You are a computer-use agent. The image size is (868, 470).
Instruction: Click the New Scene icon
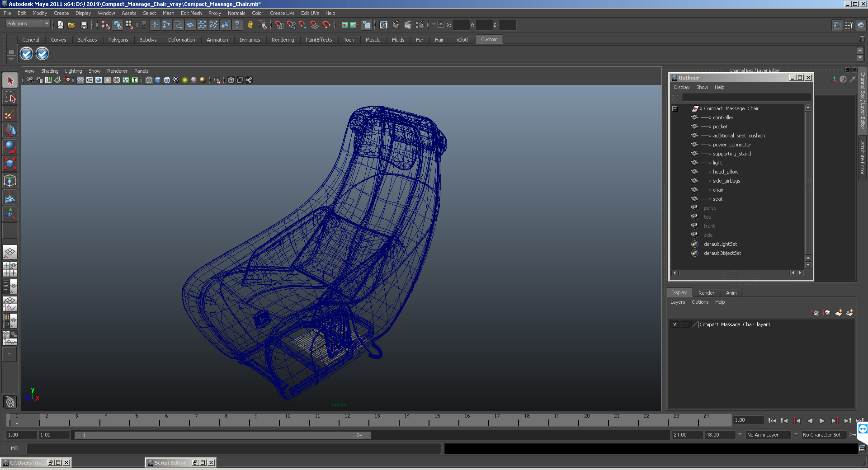click(x=60, y=25)
